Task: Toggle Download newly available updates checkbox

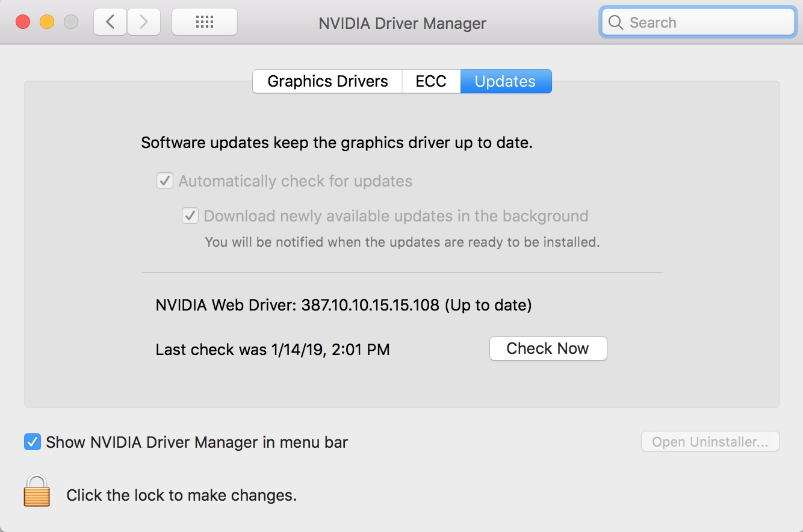Action: pyautogui.click(x=190, y=216)
